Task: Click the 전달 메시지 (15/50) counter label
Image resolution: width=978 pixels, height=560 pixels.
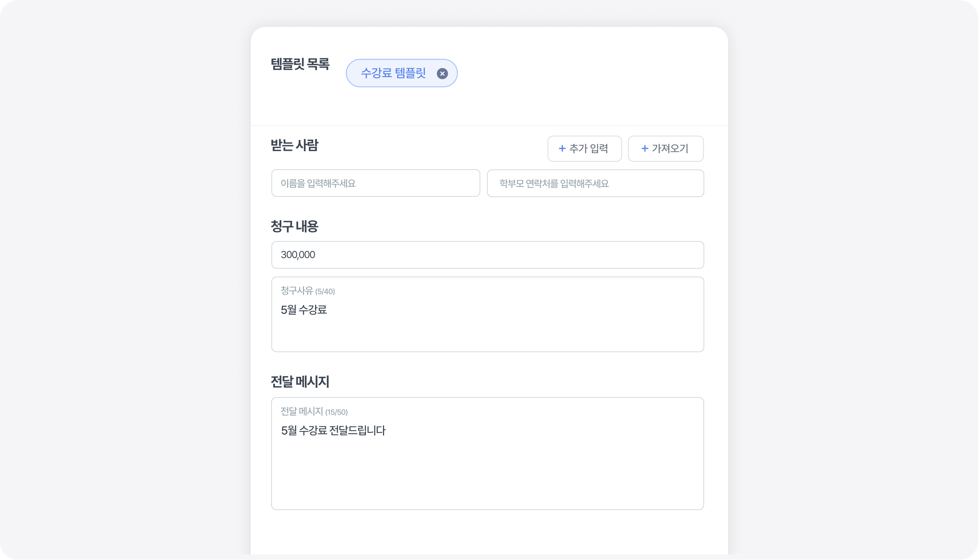Action: click(x=314, y=412)
